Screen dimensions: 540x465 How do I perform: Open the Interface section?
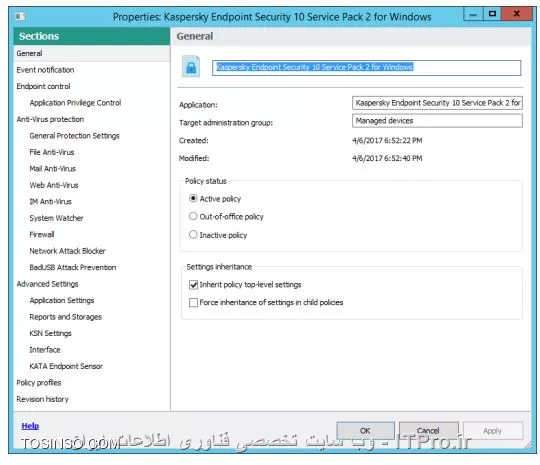[x=45, y=350]
